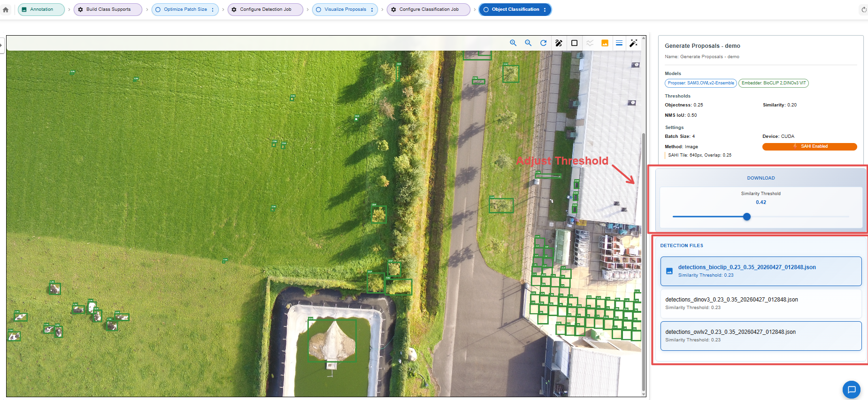Click the Similarity Threshold slider handle

pos(747,217)
